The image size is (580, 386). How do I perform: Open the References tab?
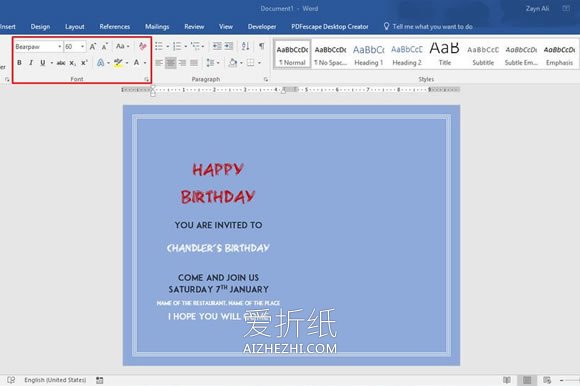point(115,27)
